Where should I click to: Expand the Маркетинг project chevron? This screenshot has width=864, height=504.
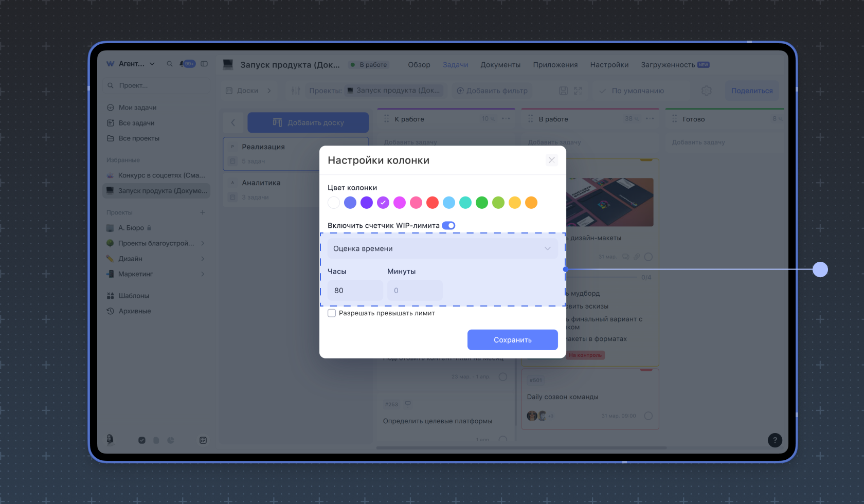click(x=203, y=274)
